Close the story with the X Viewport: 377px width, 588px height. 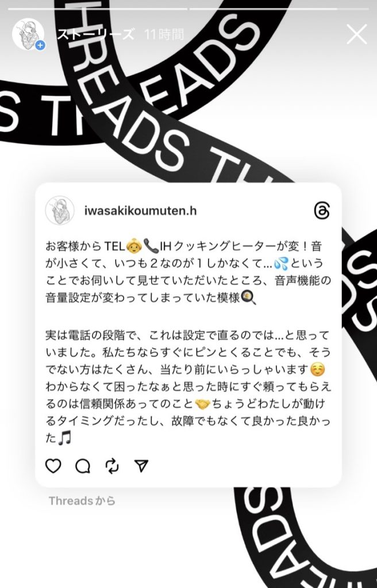[356, 34]
